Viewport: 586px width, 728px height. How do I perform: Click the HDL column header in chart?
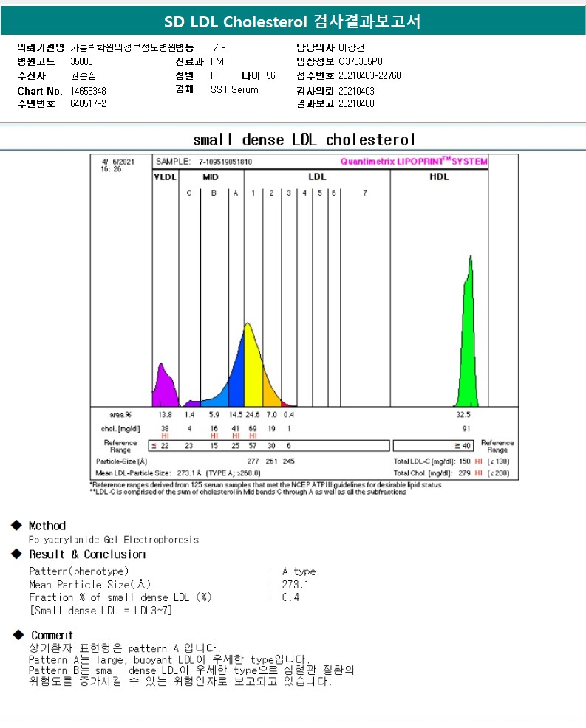pos(439,177)
